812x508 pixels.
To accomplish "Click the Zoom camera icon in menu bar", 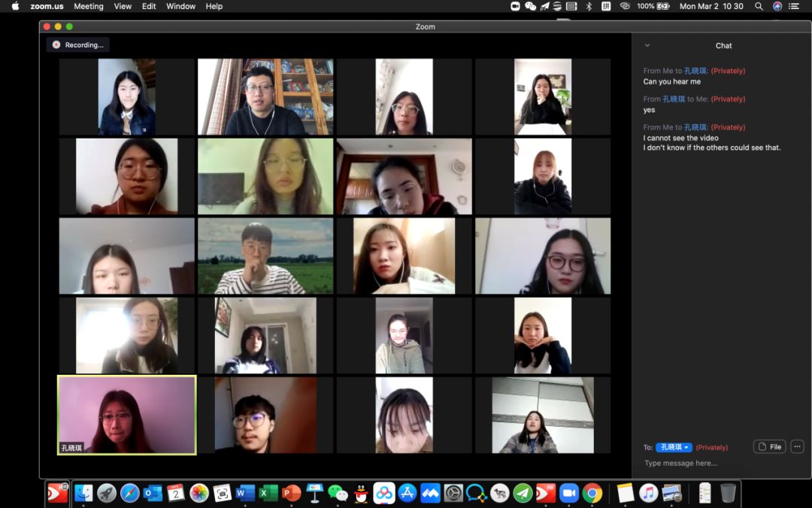I will pyautogui.click(x=515, y=6).
